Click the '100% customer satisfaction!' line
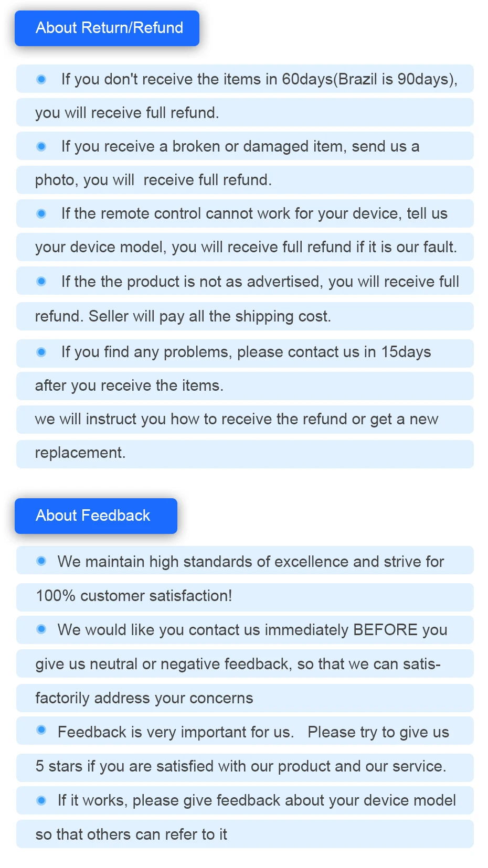The image size is (488, 868). [134, 596]
